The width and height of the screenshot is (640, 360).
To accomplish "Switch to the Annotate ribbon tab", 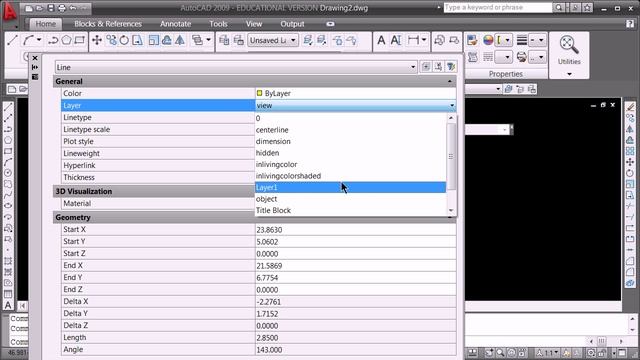I will point(176,24).
